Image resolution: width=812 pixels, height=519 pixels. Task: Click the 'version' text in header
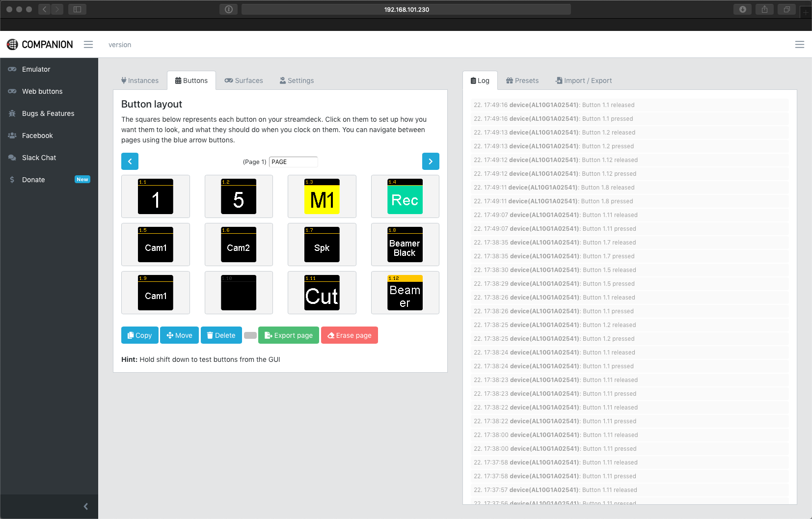[x=120, y=45]
